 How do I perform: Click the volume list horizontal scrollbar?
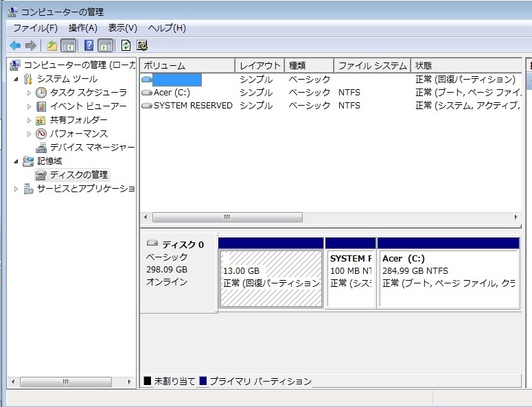pyautogui.click(x=227, y=217)
